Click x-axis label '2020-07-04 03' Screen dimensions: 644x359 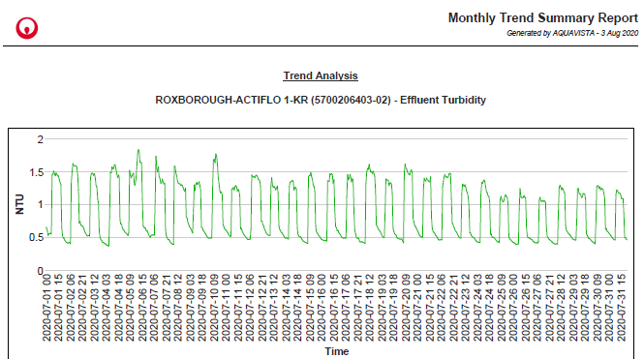(x=107, y=308)
